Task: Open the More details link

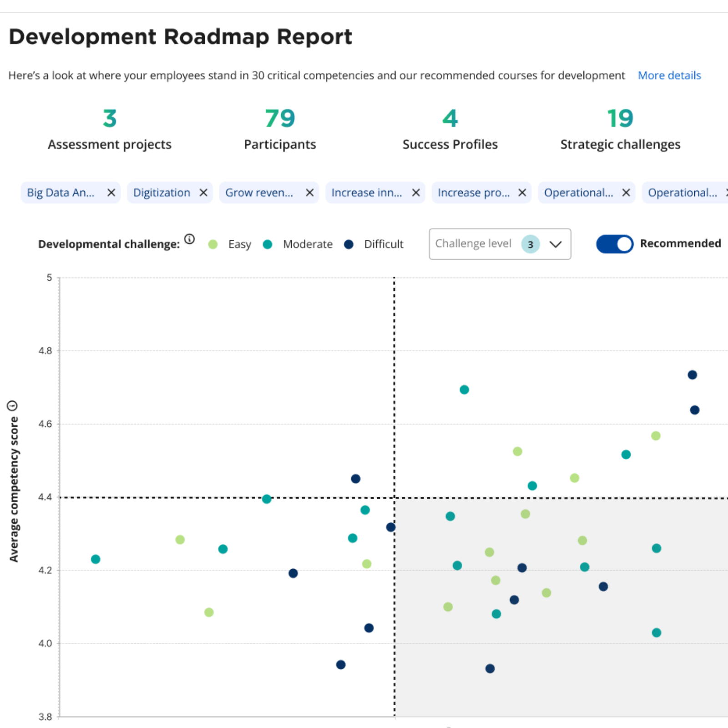Action: pos(669,76)
